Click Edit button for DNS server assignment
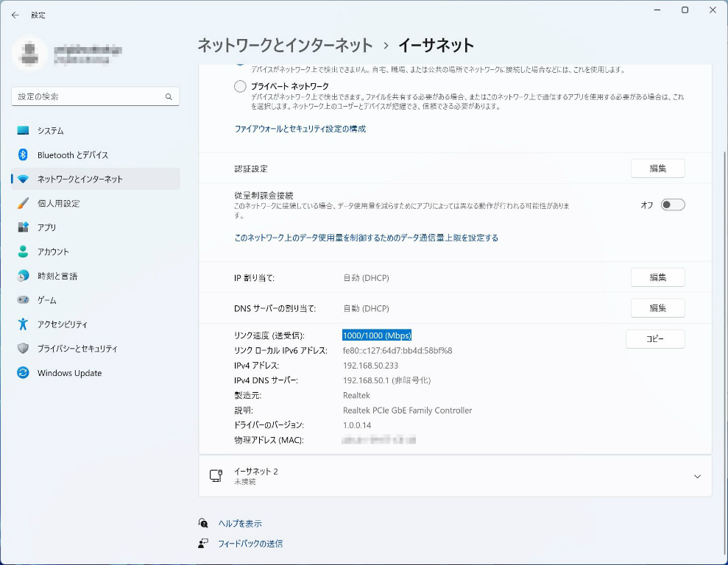Image resolution: width=728 pixels, height=565 pixels. point(657,308)
